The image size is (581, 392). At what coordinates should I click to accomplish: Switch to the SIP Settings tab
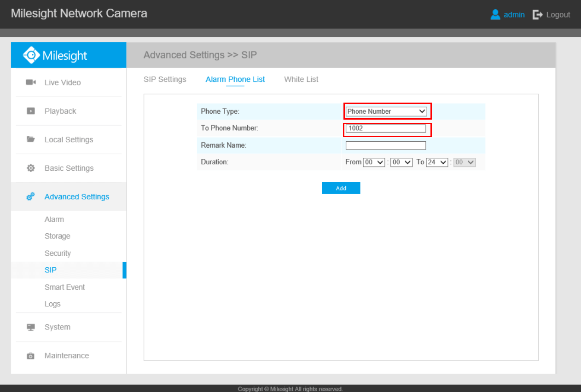(x=165, y=79)
